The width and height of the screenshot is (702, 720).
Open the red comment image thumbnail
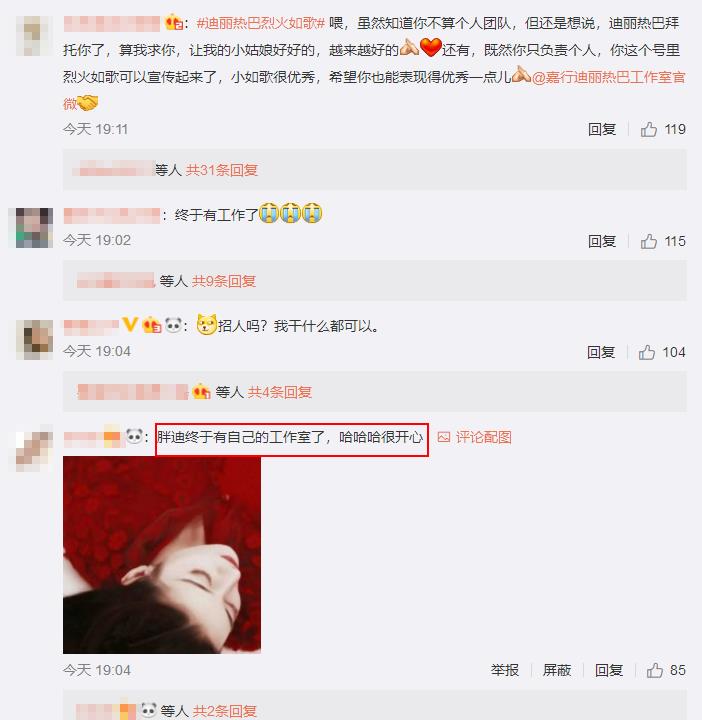tap(162, 555)
